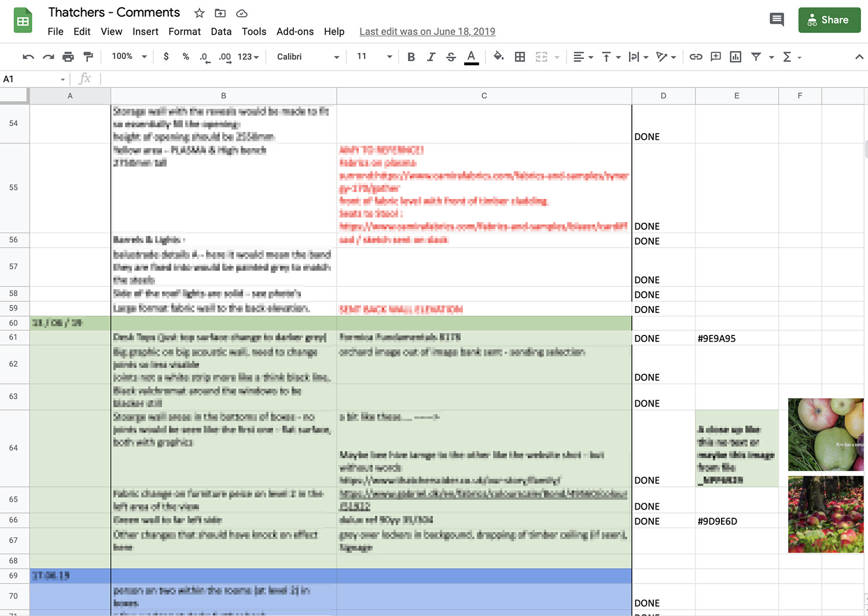
Task: Open the Format menu
Action: point(185,31)
